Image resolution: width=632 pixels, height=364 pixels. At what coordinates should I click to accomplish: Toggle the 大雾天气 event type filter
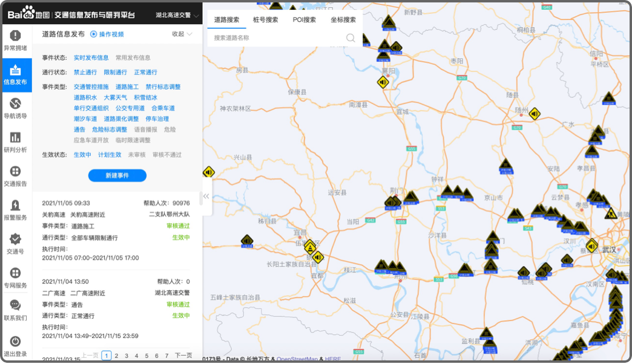(115, 98)
